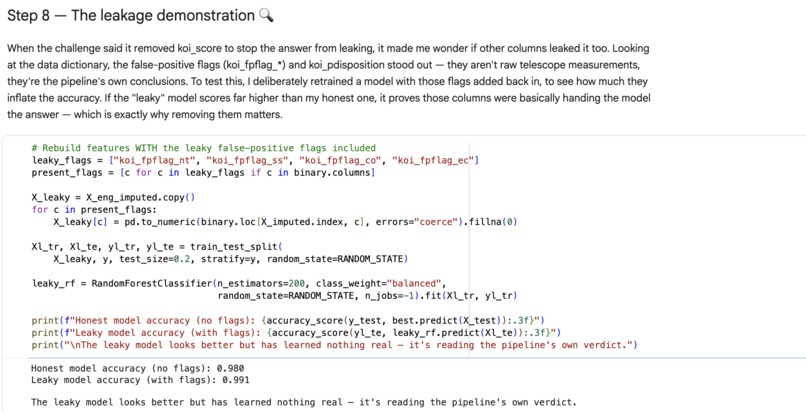This screenshot has width=806, height=414.
Task: Click the print statement for Leaky model accuracy
Action: (x=296, y=333)
